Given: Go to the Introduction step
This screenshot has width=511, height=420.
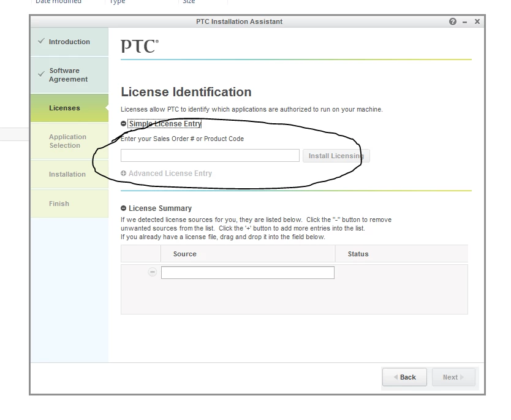Looking at the screenshot, I should tap(69, 42).
